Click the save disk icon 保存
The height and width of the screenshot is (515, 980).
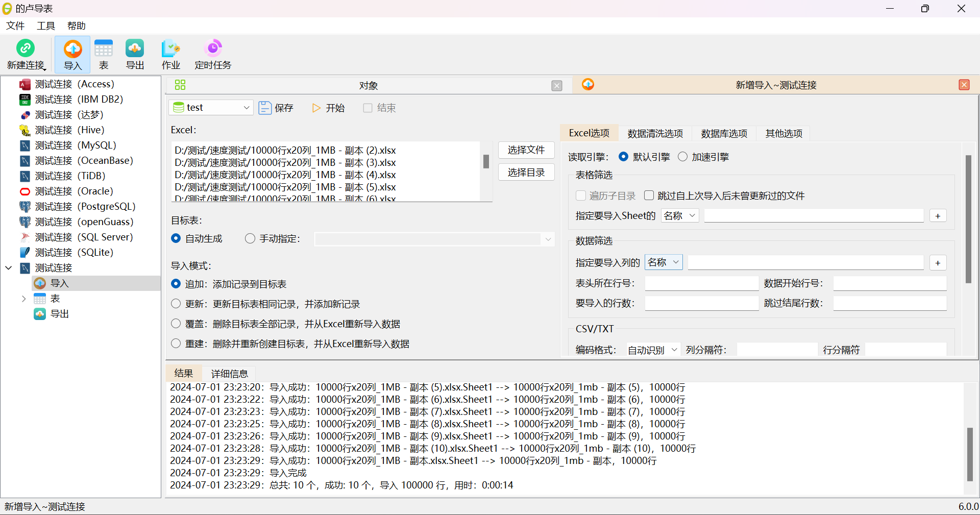(265, 108)
